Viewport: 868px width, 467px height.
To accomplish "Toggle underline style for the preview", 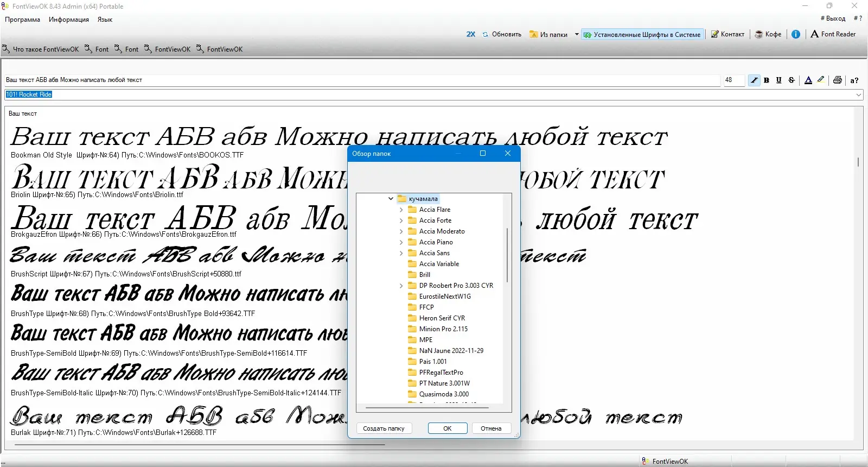I will click(x=779, y=80).
